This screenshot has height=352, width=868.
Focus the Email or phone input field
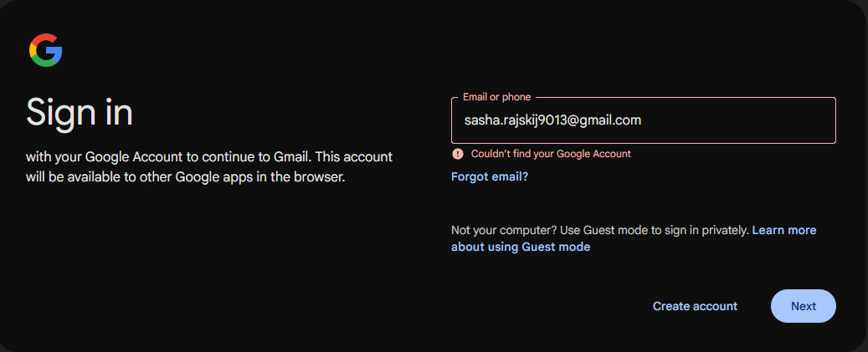point(643,120)
